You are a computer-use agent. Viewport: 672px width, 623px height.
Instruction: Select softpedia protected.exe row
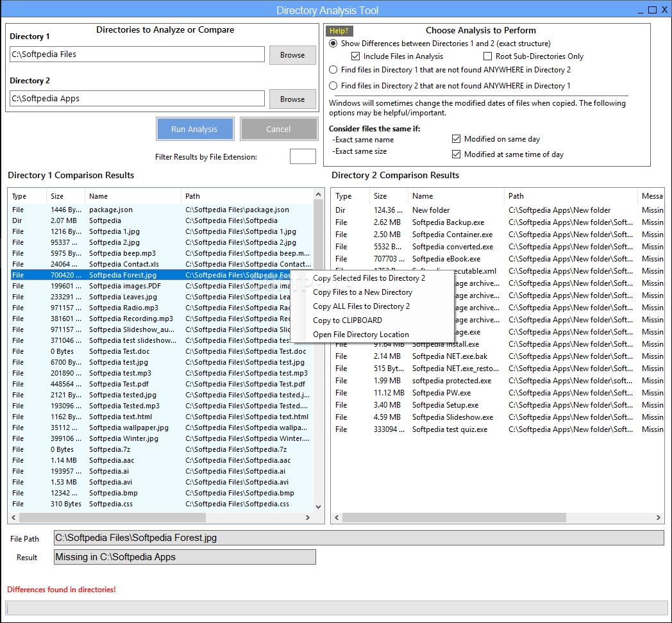click(499, 381)
